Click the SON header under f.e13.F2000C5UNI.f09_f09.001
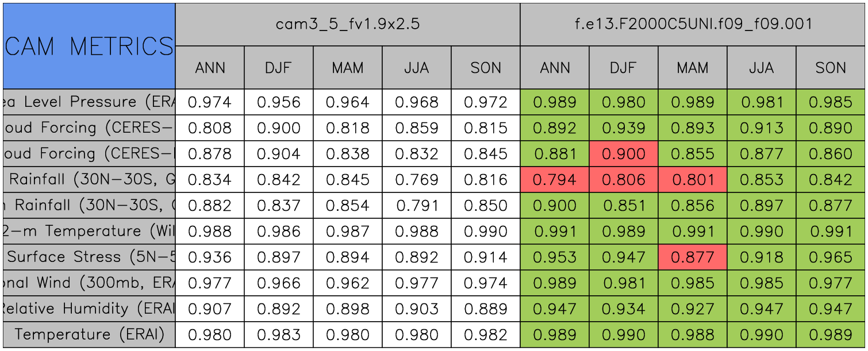868x351 pixels. click(831, 68)
